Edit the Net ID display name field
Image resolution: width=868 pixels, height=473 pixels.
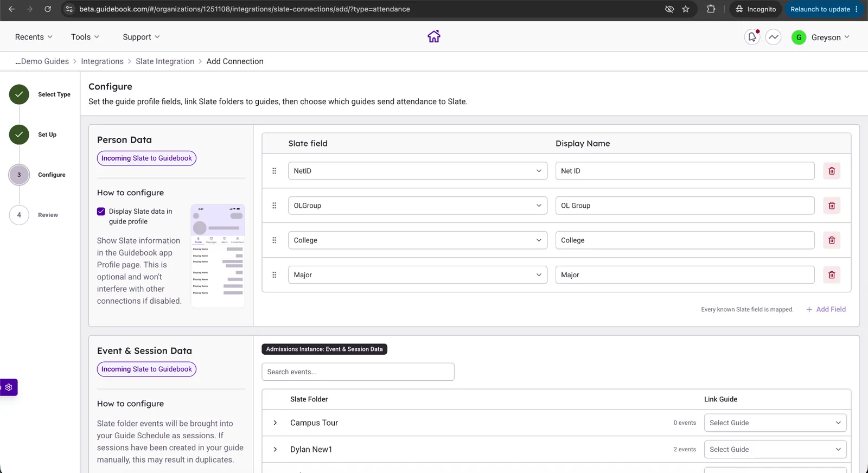pos(685,171)
